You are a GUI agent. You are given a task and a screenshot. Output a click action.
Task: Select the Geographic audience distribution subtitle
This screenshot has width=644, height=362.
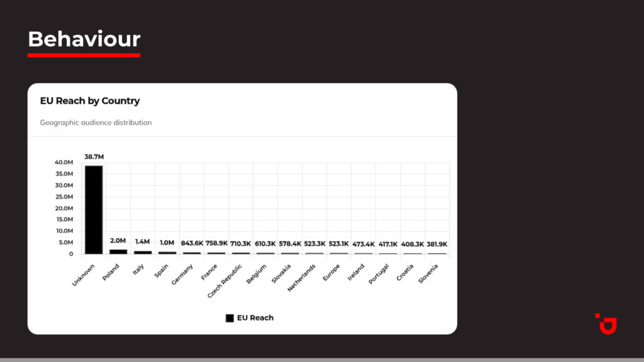tap(96, 123)
